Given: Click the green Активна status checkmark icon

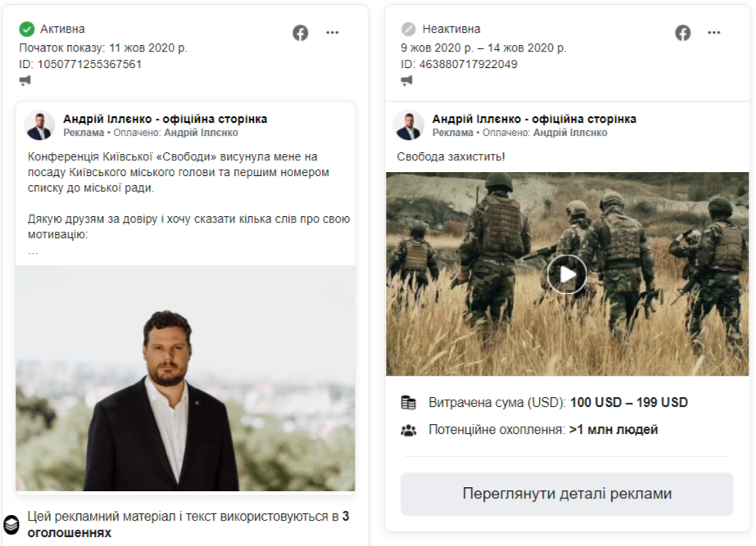Looking at the screenshot, I should [x=27, y=29].
